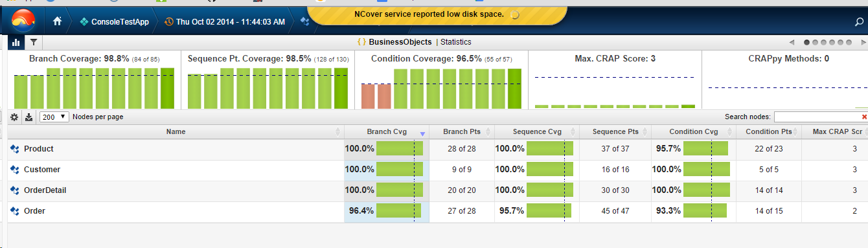Open the OrderDetail row link
This screenshot has height=248, width=868.
click(x=45, y=190)
